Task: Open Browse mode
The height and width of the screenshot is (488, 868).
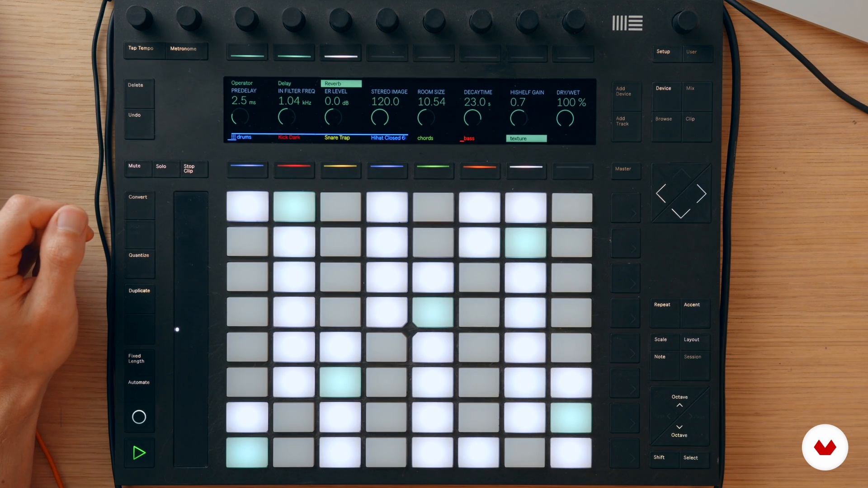Action: point(667,127)
